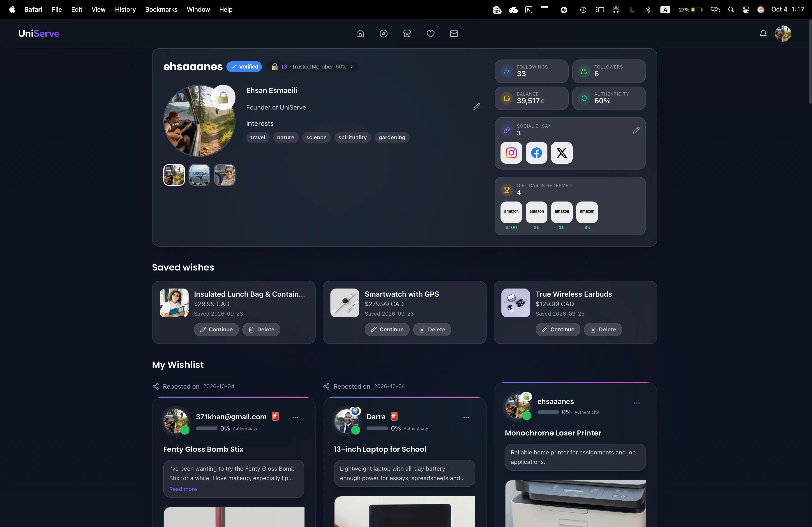Viewport: 812px width, 527px height.
Task: Click ehsaaanes post authenticity progress bar
Action: click(x=548, y=412)
